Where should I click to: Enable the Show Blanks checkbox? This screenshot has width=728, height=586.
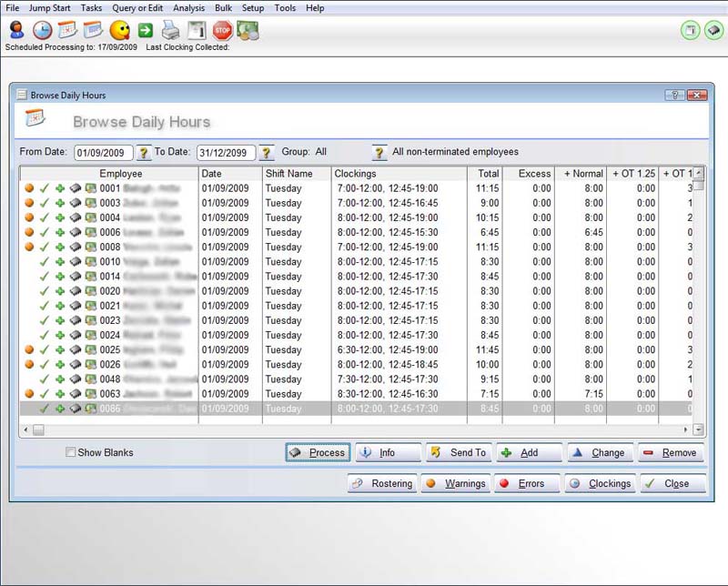[71, 452]
